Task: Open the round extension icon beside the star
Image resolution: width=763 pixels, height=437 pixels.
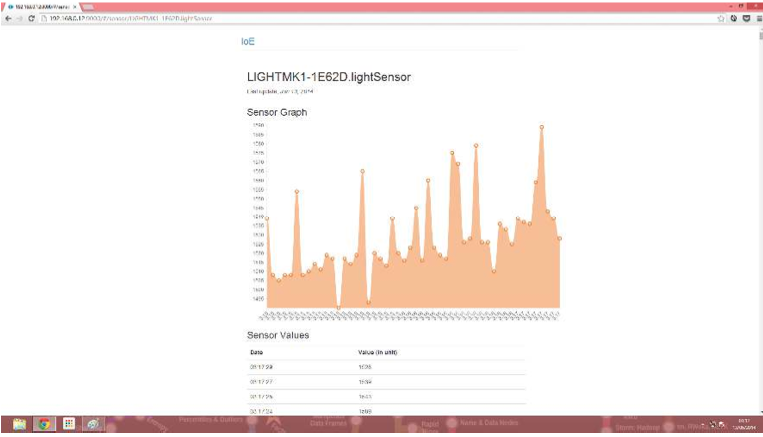Action: (733, 18)
